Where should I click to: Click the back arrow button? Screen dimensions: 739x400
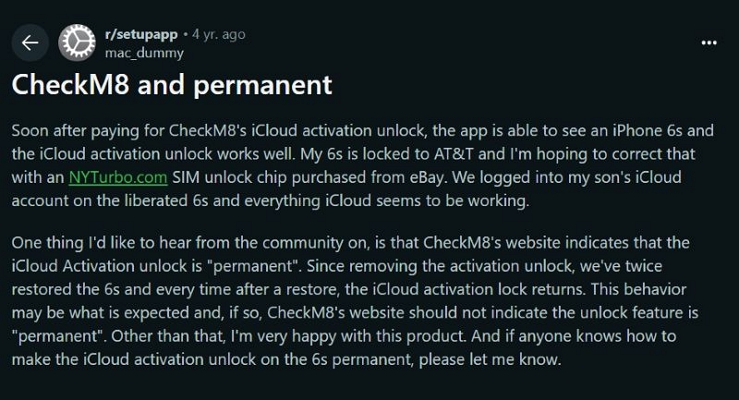coord(29,43)
